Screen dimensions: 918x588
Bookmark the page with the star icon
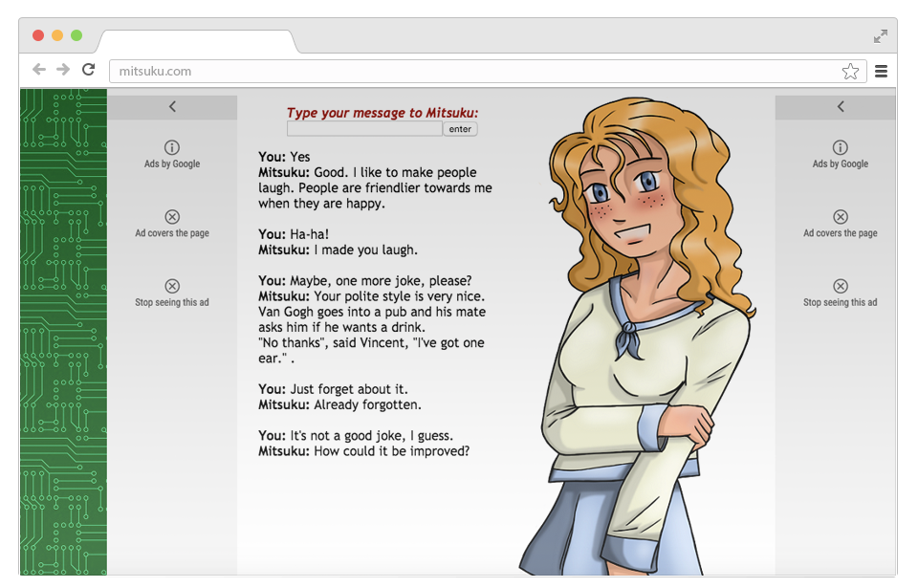click(850, 71)
